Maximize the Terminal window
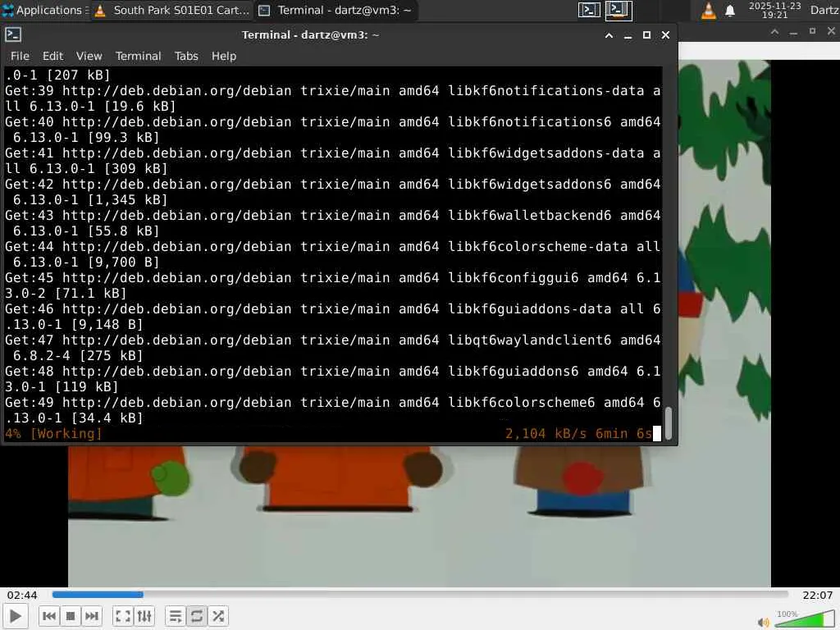 coord(646,35)
